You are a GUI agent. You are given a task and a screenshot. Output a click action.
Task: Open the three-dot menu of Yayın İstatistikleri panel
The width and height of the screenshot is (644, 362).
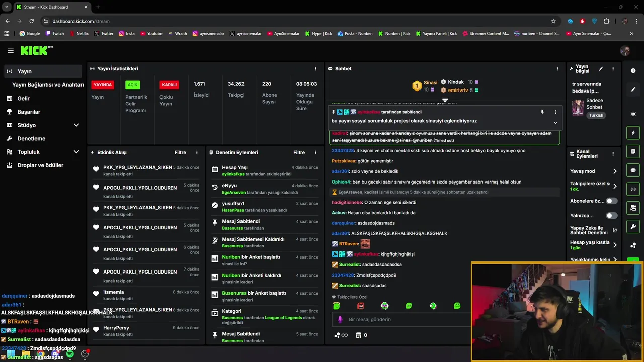click(315, 69)
